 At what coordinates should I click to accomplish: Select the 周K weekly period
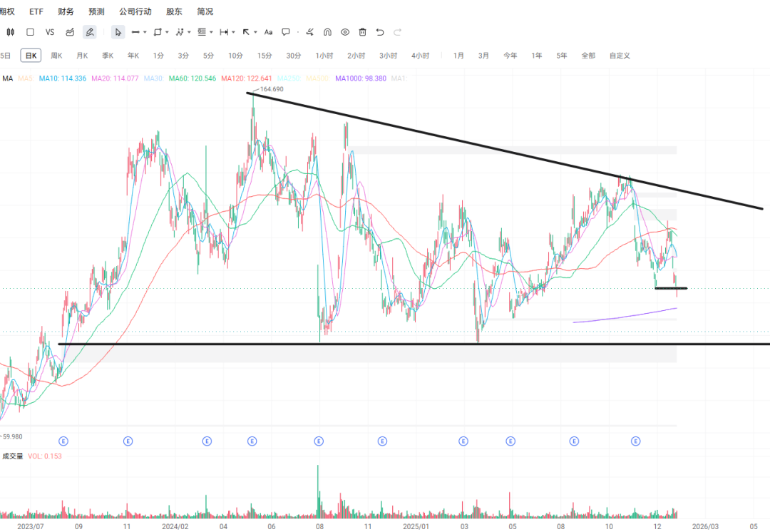click(x=56, y=56)
